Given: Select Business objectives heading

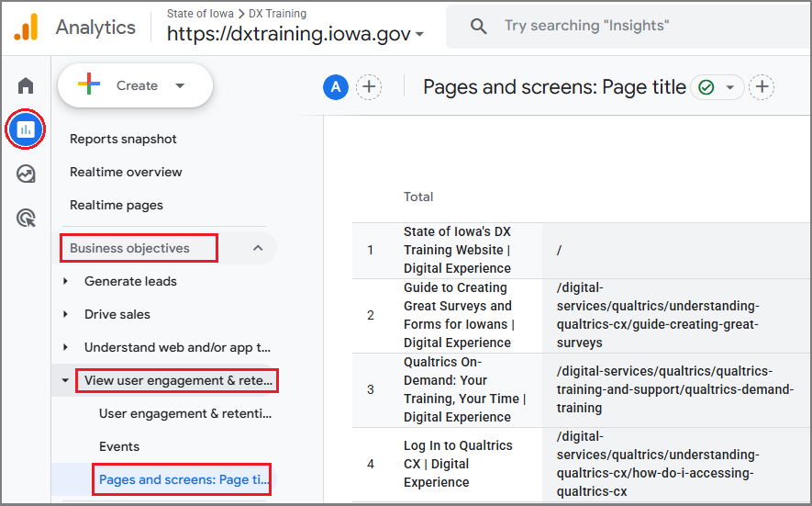Looking at the screenshot, I should pyautogui.click(x=129, y=248).
